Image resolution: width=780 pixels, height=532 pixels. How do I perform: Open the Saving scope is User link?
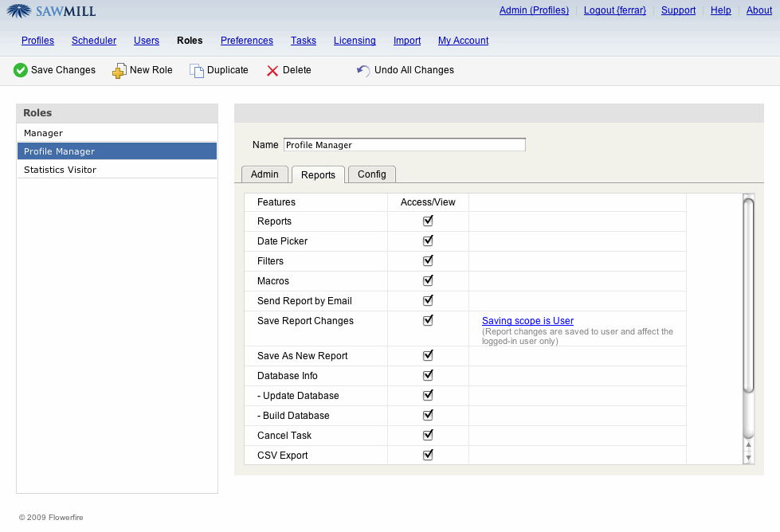[x=527, y=321]
